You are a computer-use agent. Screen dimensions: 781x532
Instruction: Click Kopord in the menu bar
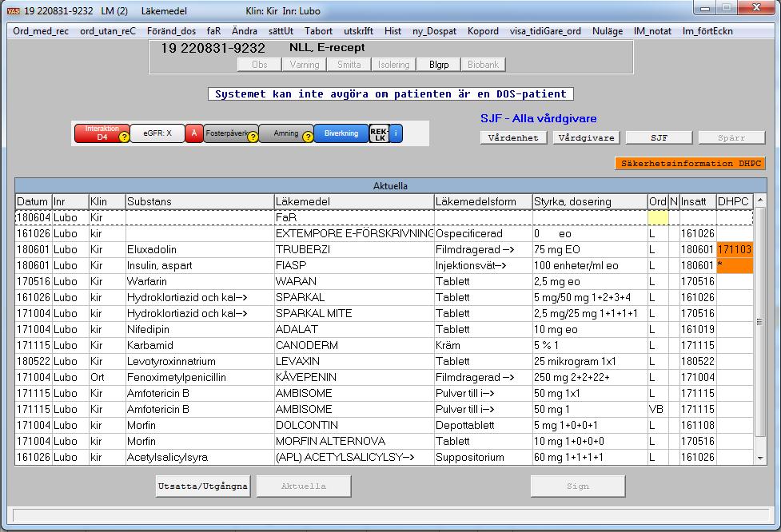click(x=483, y=31)
